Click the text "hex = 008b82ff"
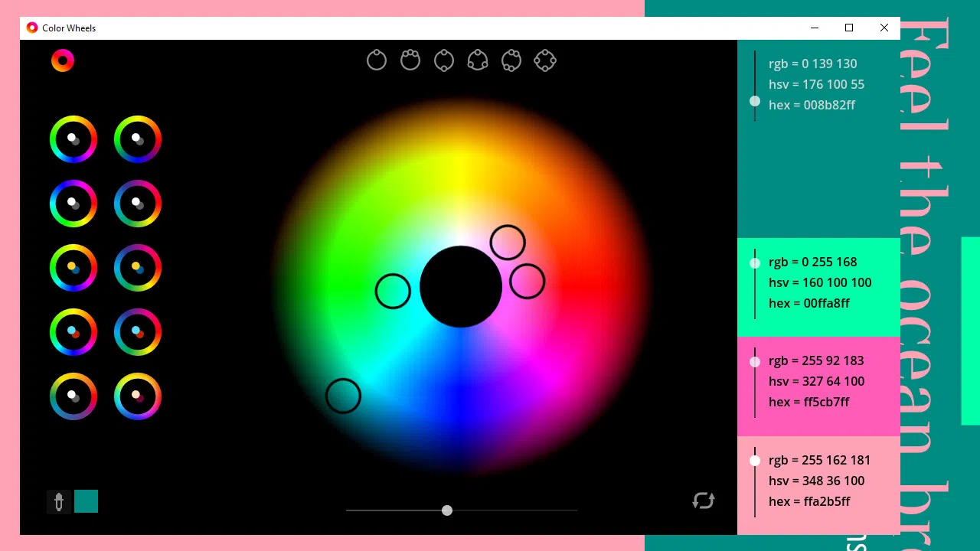This screenshot has width=980, height=551. click(x=812, y=105)
